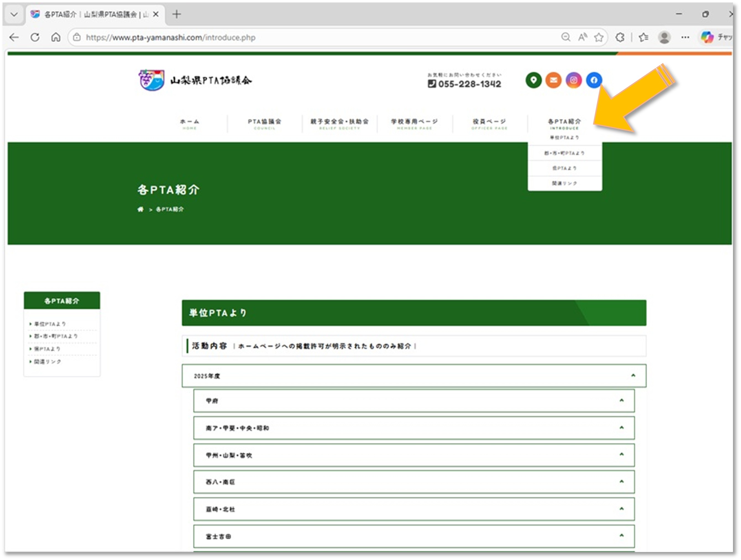
Task: Click the browser address bar
Action: tap(302, 37)
